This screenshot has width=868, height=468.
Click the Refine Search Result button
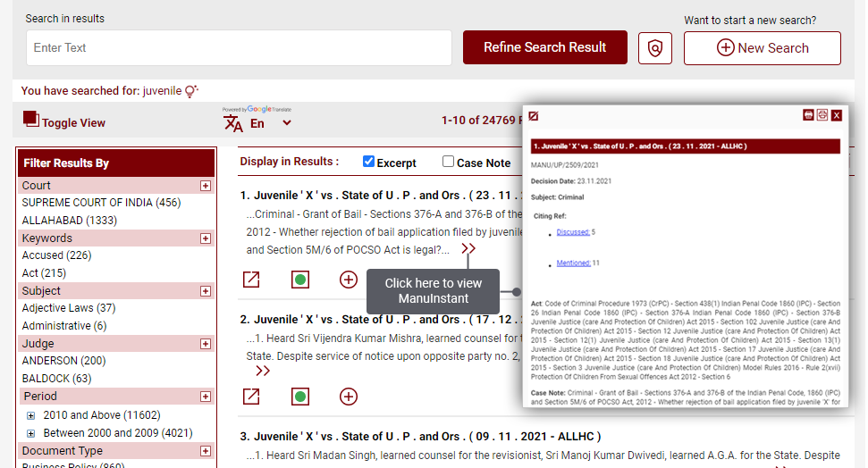544,47
